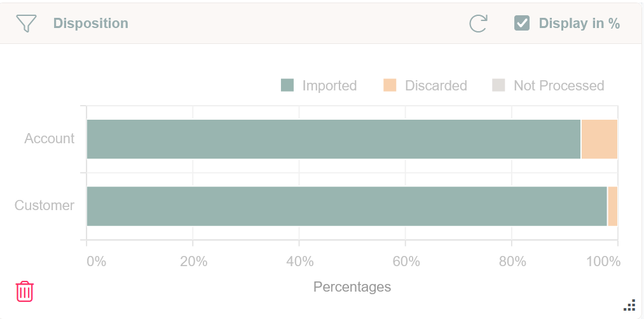The image size is (644, 319).
Task: Click the Discarded orange legend swatch
Action: click(390, 85)
